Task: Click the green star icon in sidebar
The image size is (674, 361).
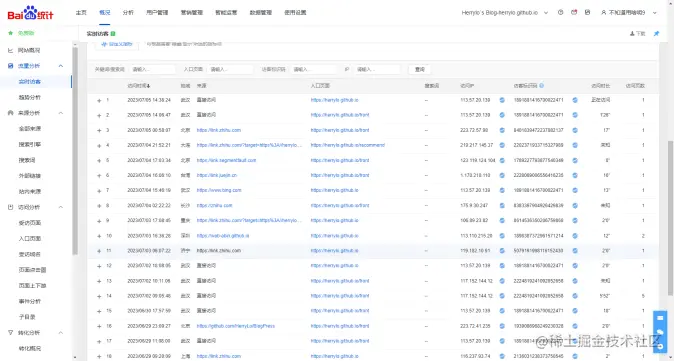Action: [x=10, y=33]
